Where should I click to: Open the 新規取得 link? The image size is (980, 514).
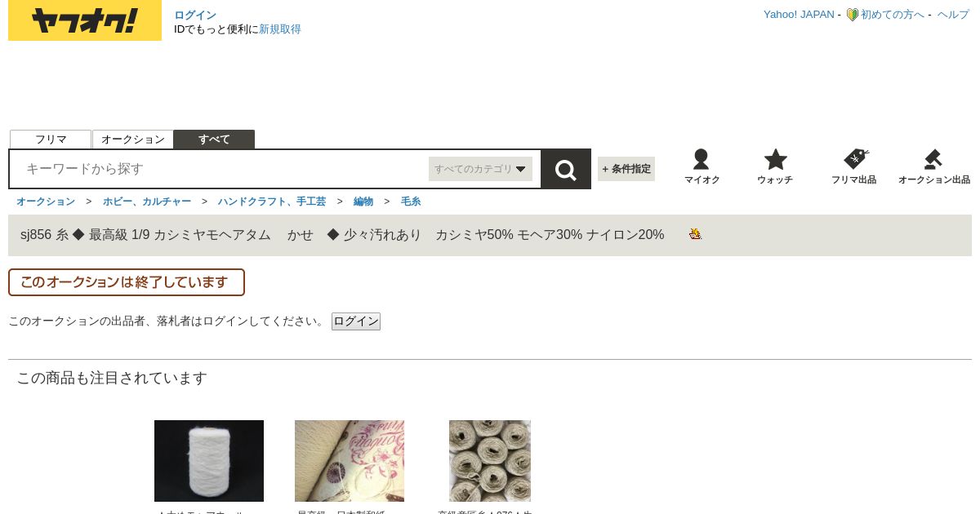pos(280,29)
